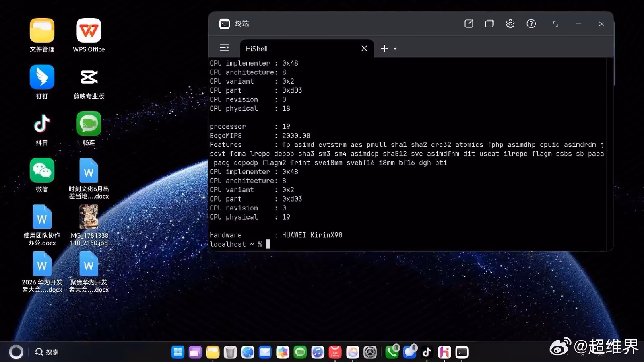Open system Settings gear in dock
Image resolution: width=644 pixels, height=362 pixels.
[370, 352]
